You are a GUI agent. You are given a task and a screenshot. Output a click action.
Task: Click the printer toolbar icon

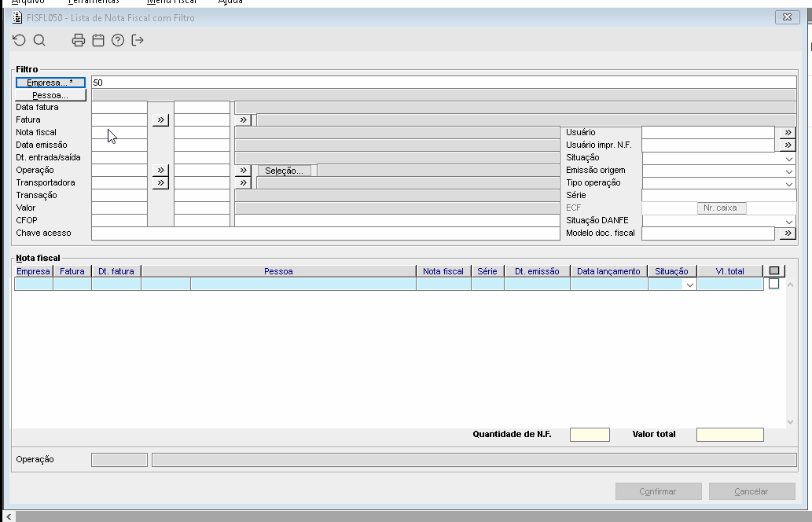coord(78,40)
